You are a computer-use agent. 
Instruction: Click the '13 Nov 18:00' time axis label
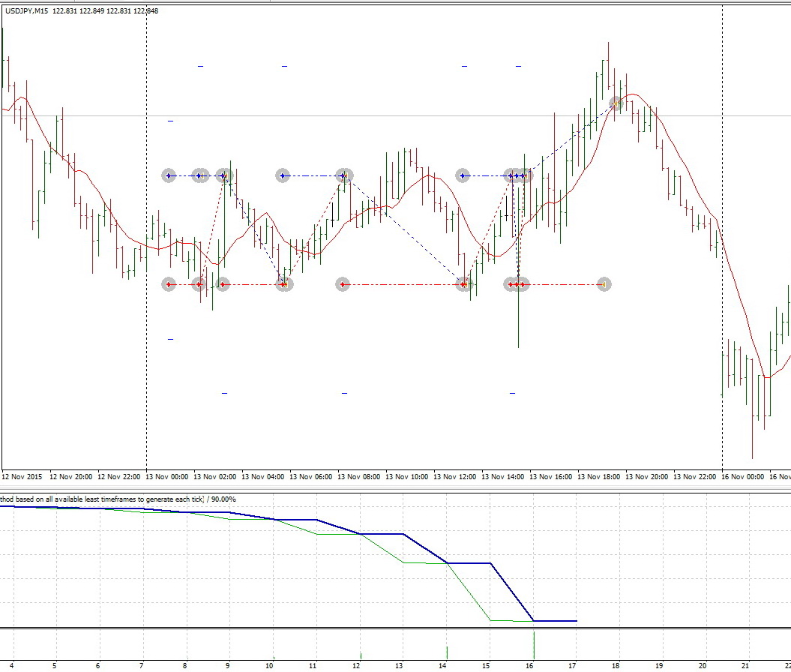(598, 477)
